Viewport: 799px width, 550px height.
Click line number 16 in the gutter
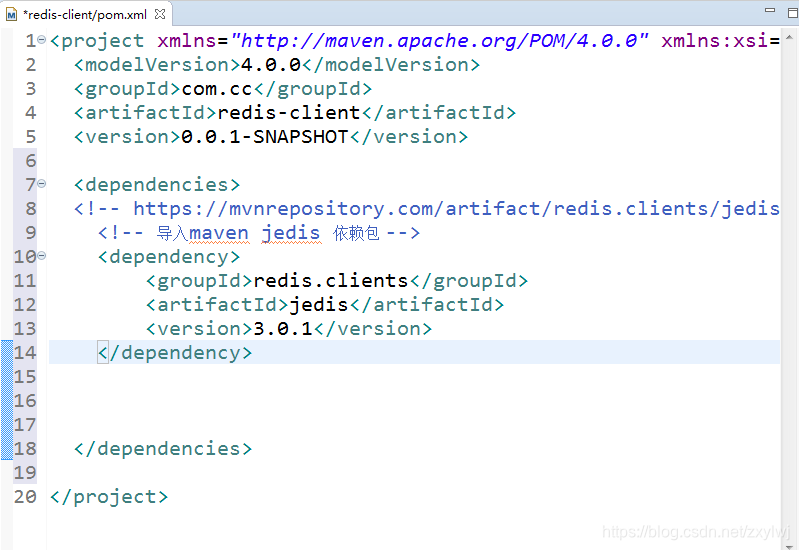coord(25,401)
